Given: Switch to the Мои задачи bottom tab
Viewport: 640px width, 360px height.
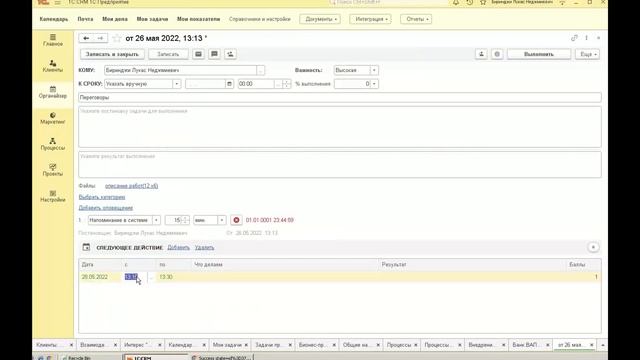Looking at the screenshot, I should tap(227, 345).
